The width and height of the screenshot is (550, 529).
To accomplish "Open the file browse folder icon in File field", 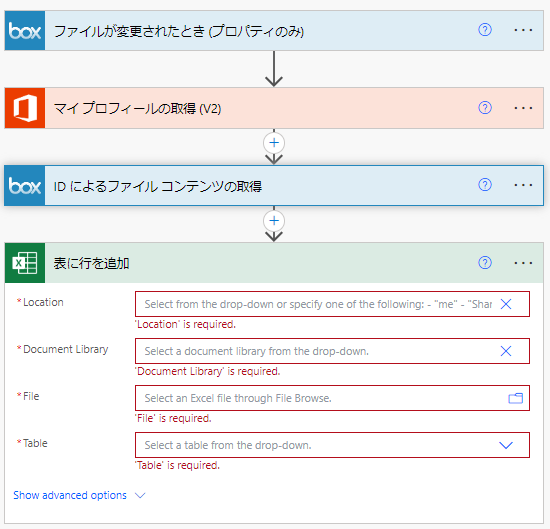I will (x=515, y=398).
